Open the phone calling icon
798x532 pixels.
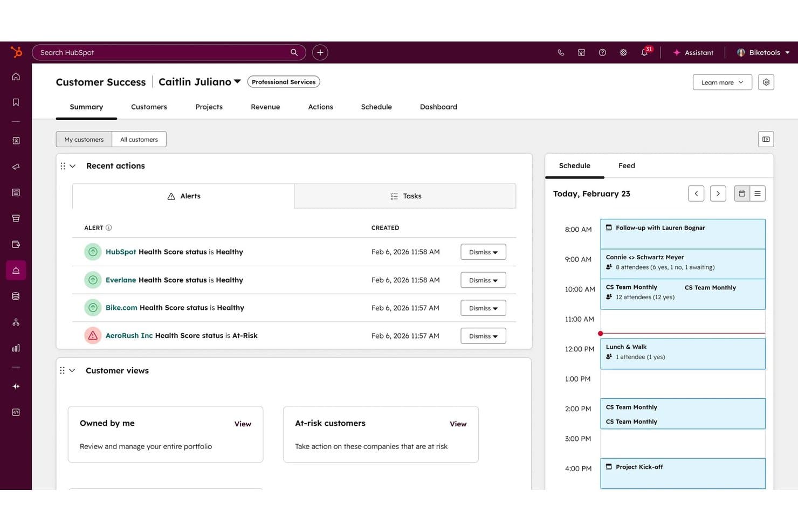(x=561, y=52)
